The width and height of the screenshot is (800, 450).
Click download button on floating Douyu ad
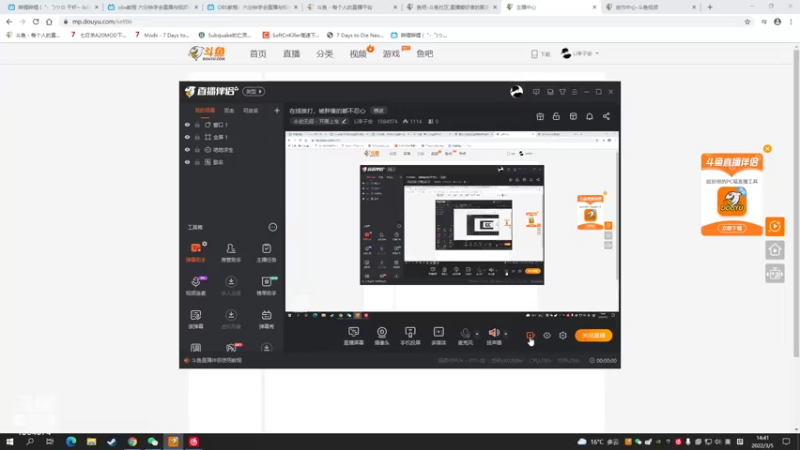(x=732, y=228)
